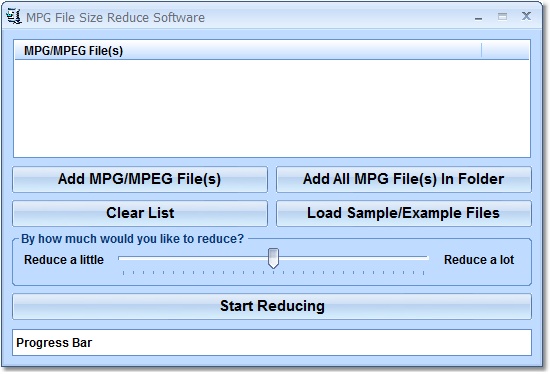Clear the file list
Screen dimensions: 550x374
point(140,213)
